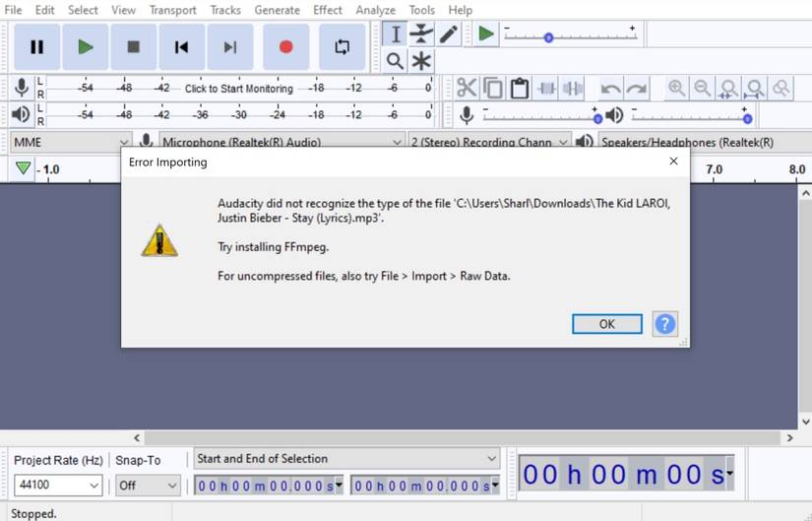Click the Zoom Toggle icon

point(781,88)
